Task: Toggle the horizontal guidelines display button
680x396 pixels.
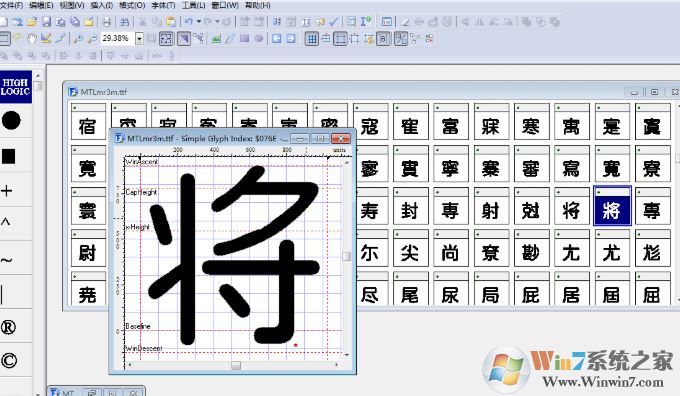Action: (x=340, y=39)
